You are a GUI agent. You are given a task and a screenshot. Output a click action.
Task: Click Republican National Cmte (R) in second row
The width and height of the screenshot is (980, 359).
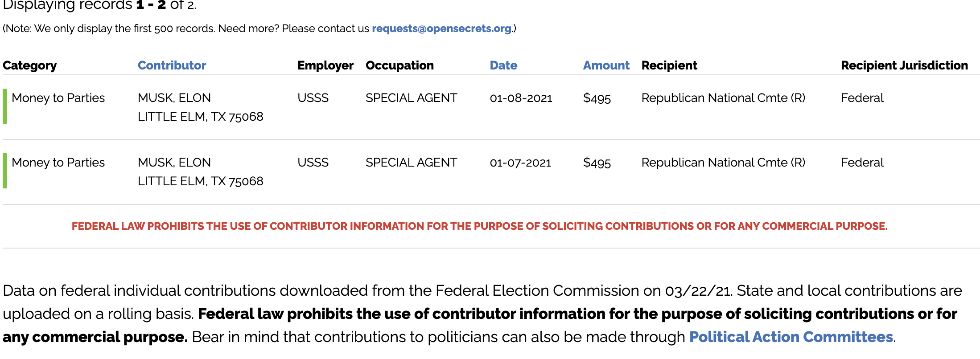click(723, 163)
